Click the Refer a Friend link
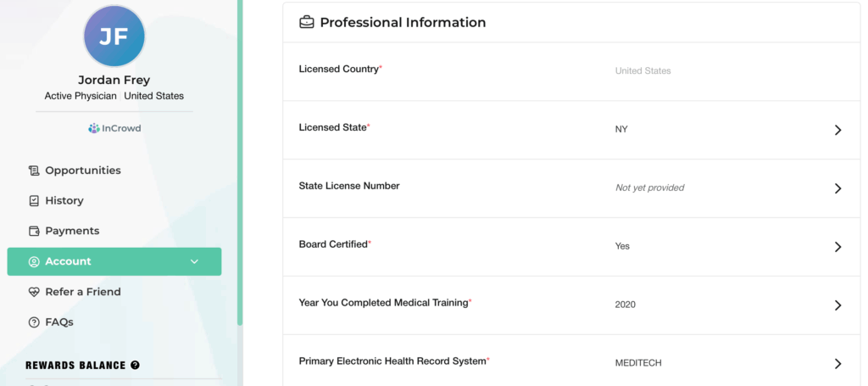This screenshot has width=868, height=386. click(83, 292)
